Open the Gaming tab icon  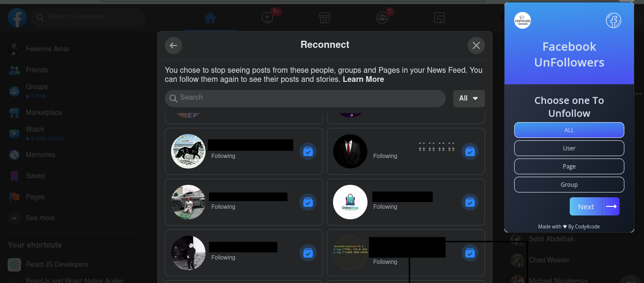[439, 18]
